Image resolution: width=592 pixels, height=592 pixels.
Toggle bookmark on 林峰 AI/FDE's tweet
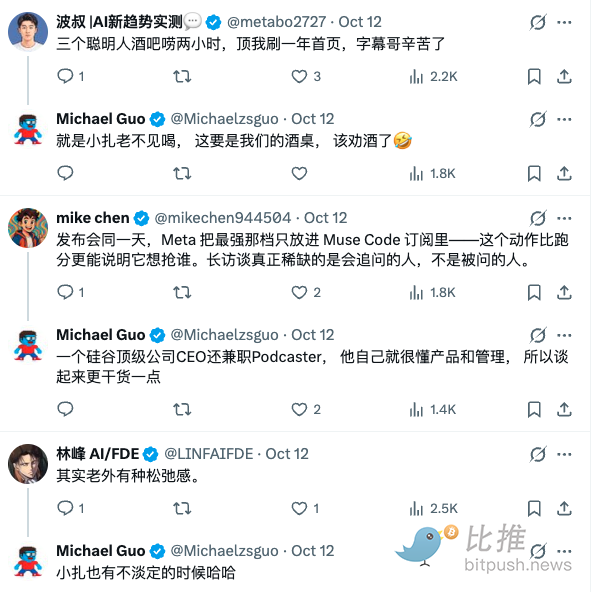534,508
